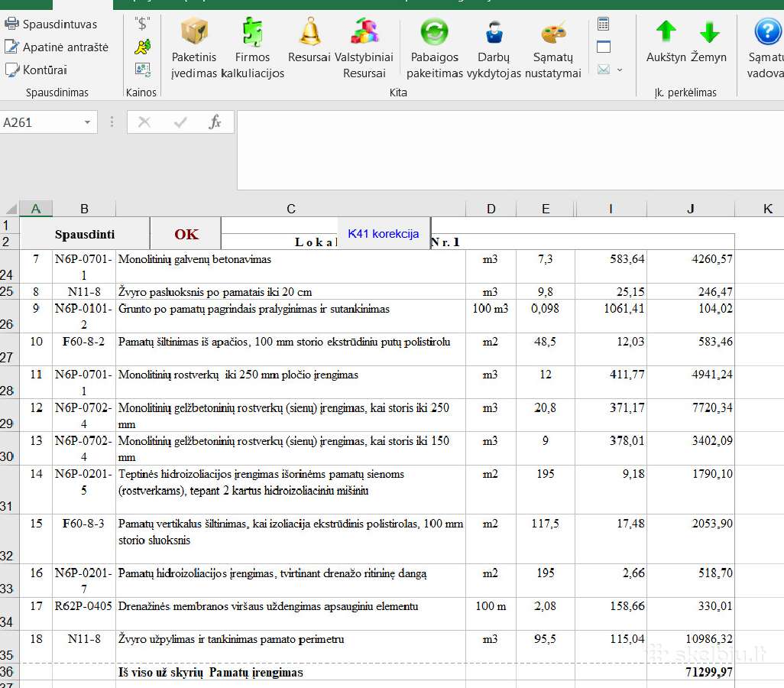The height and width of the screenshot is (688, 784).
Task: Click the red OK button
Action: 186,234
